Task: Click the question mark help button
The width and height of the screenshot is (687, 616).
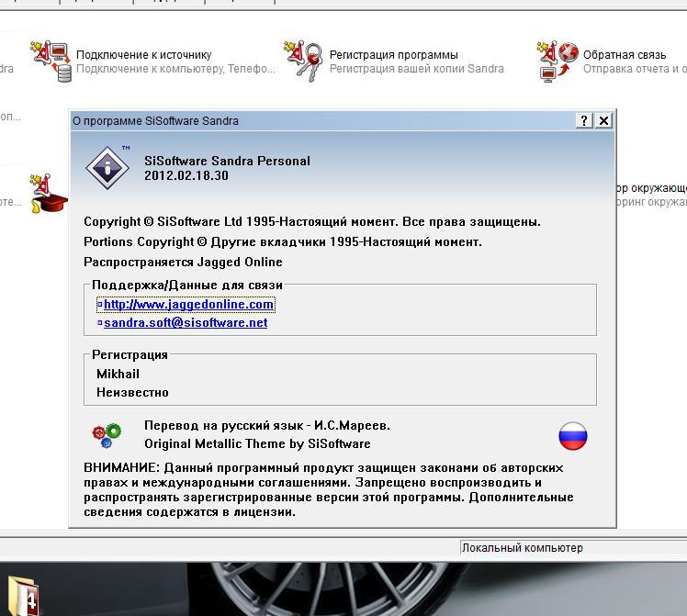Action: 584,120
